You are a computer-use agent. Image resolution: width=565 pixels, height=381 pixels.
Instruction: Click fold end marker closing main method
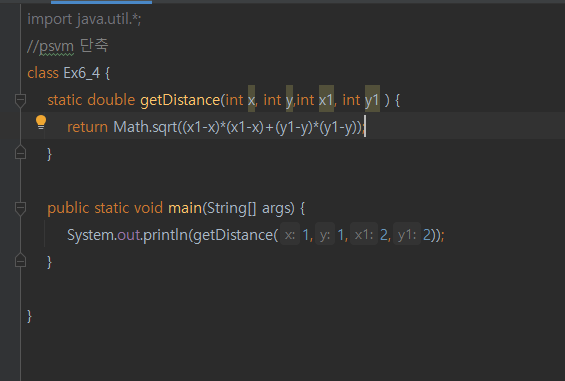(x=21, y=261)
